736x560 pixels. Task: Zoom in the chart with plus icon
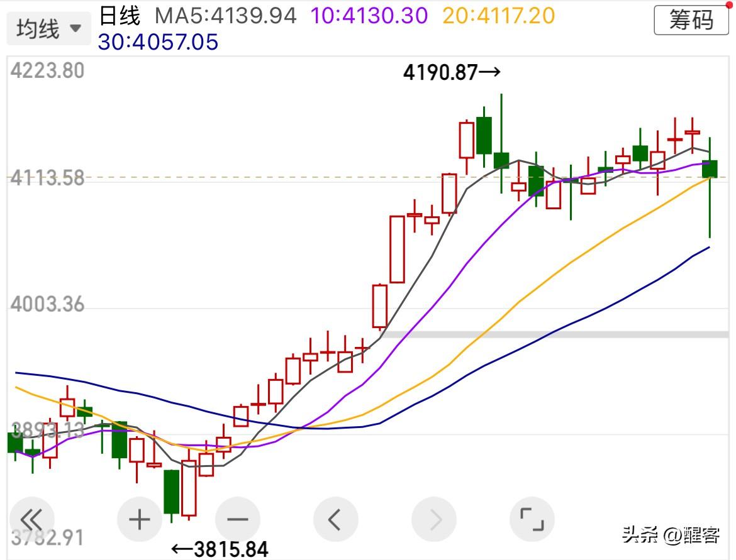tap(140, 520)
